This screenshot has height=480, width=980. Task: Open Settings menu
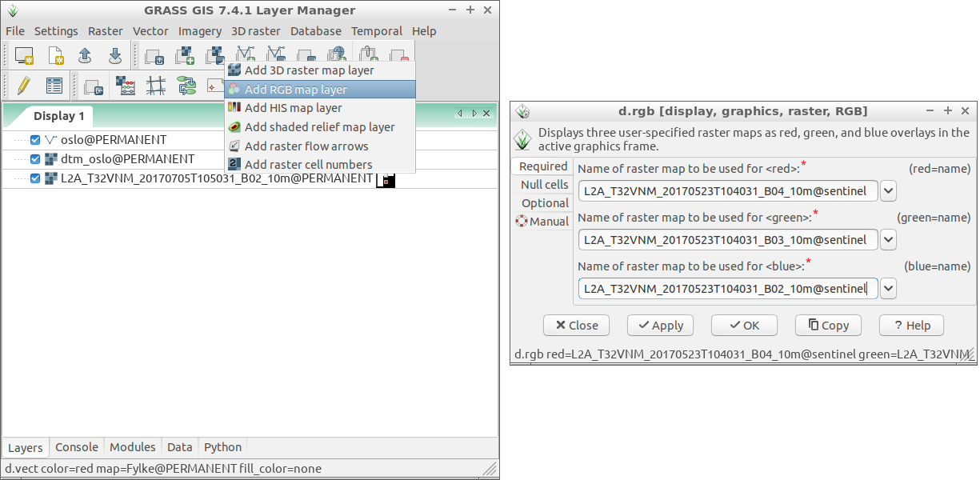56,31
